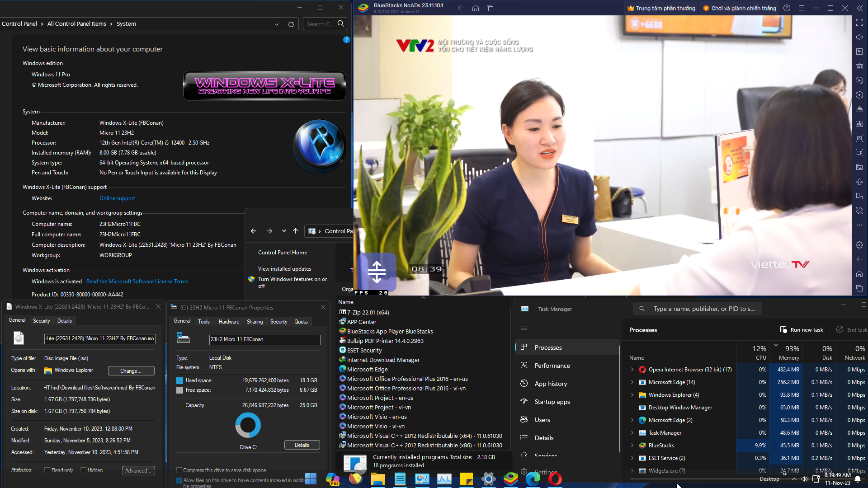The width and height of the screenshot is (868, 488).
Task: Show hidden system tray icons chevron
Action: tap(794, 479)
